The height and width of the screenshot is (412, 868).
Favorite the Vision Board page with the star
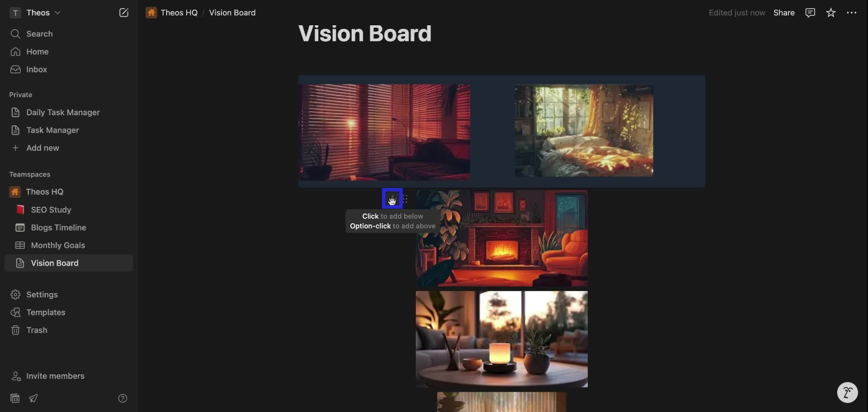(831, 12)
